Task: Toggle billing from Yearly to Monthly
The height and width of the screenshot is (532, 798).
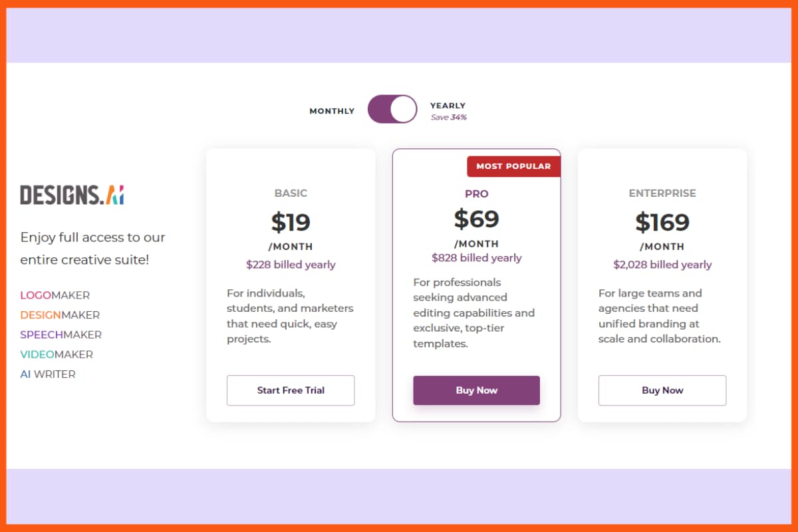Action: [392, 109]
